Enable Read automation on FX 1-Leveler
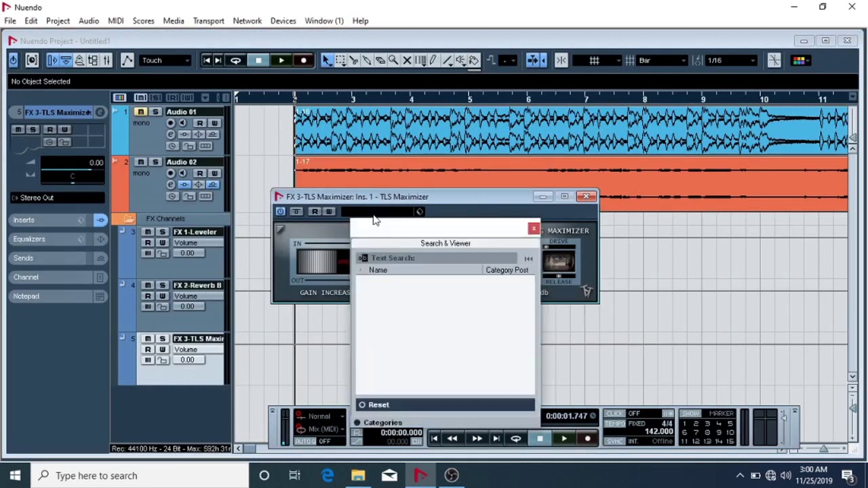 point(147,243)
